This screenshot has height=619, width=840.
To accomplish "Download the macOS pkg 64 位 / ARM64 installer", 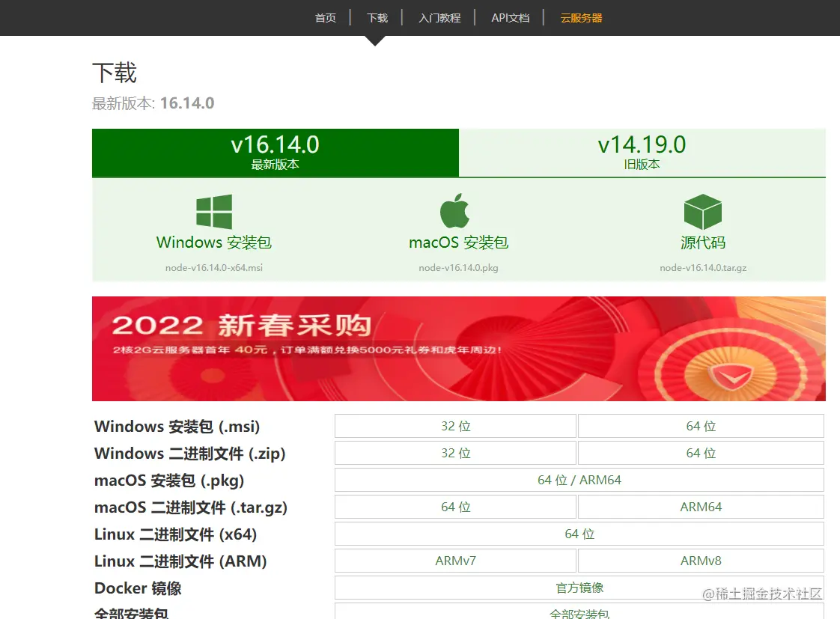I will click(x=579, y=480).
